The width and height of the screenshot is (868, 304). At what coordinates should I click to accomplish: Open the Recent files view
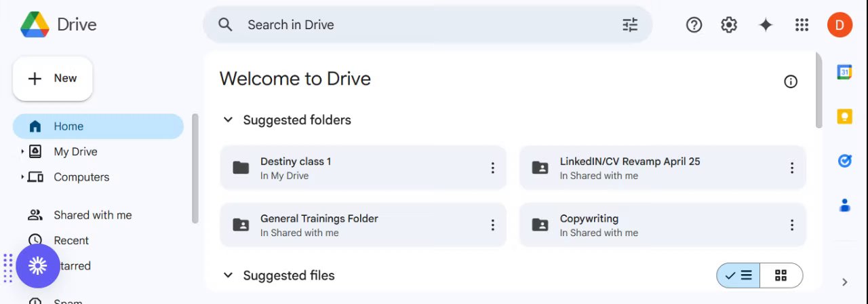tap(71, 240)
